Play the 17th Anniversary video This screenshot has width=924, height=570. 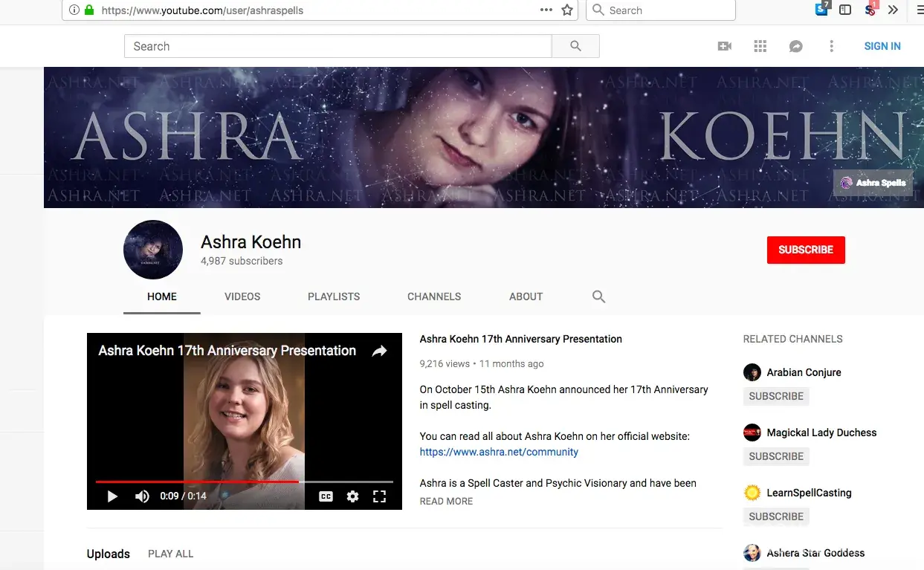(112, 496)
